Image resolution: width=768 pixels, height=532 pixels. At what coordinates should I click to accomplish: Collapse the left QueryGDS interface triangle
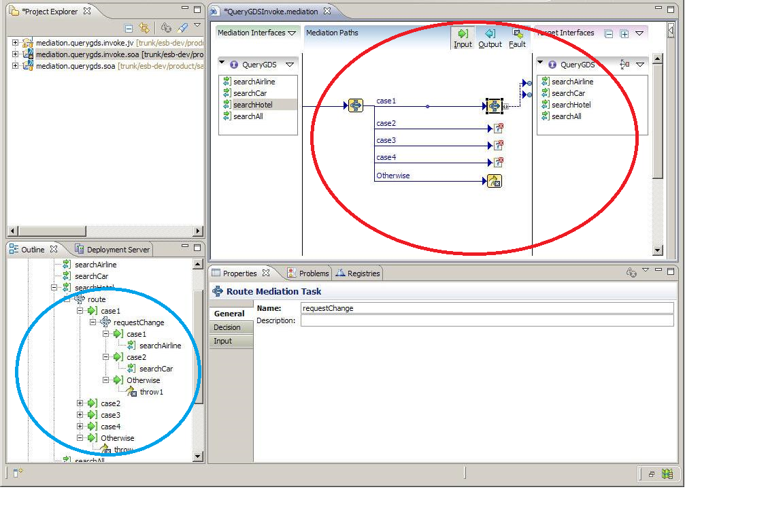[x=222, y=63]
